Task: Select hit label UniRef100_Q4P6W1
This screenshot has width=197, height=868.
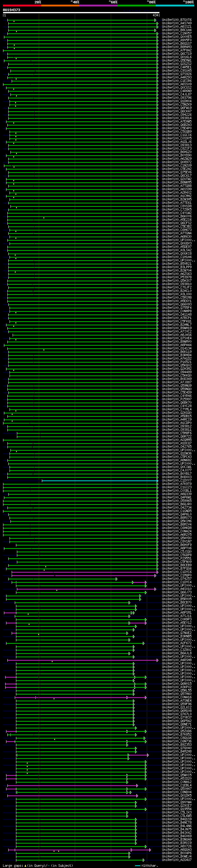Action: point(177,498)
